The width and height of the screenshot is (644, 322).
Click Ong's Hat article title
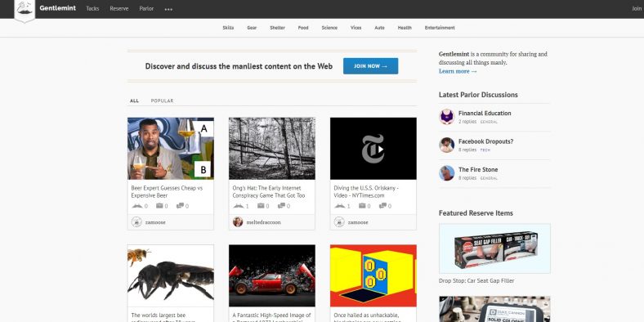(269, 192)
